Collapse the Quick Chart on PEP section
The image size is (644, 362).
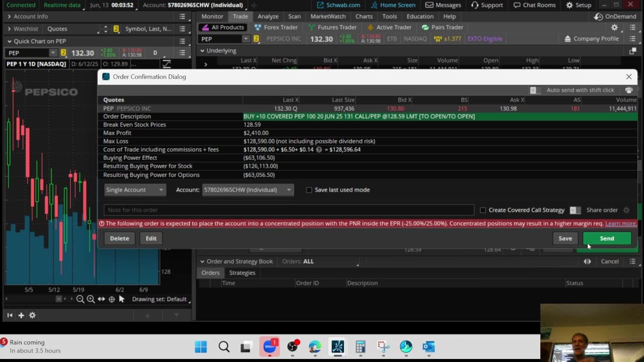pyautogui.click(x=9, y=41)
